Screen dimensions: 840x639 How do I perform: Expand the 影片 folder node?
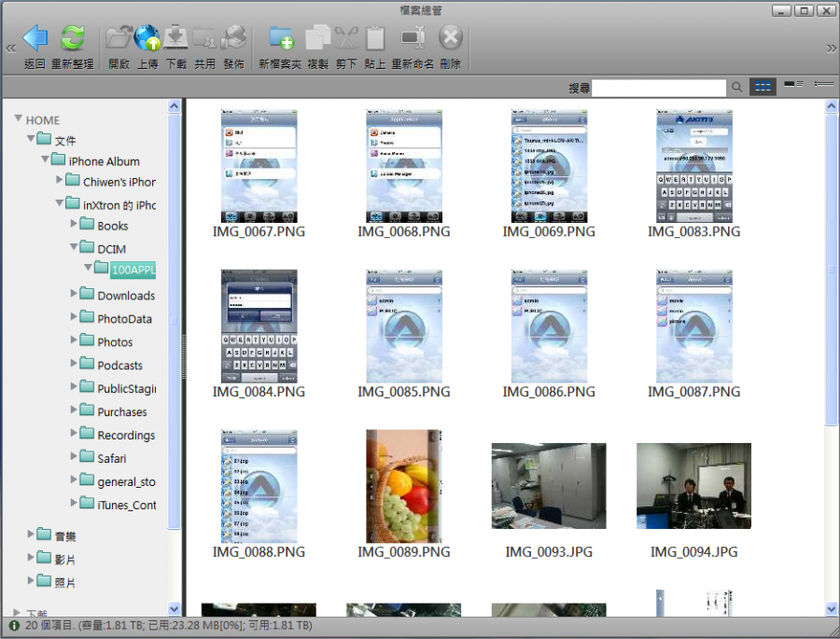pos(32,558)
